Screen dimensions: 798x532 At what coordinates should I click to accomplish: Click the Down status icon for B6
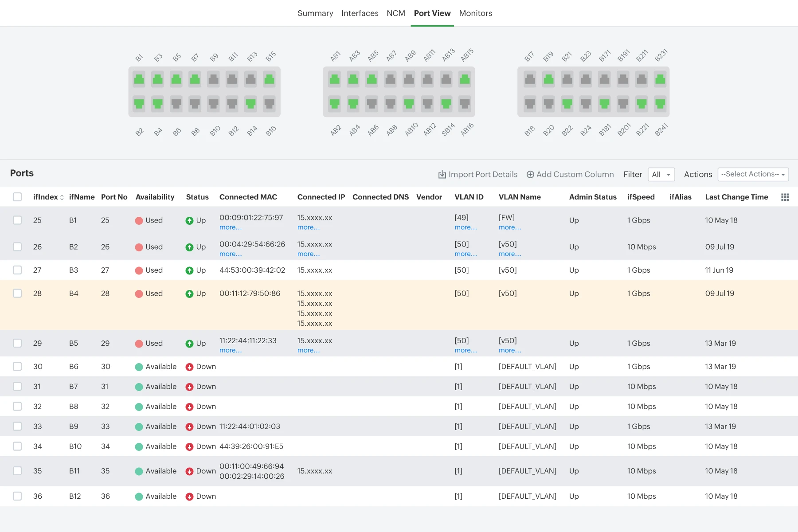tap(189, 367)
